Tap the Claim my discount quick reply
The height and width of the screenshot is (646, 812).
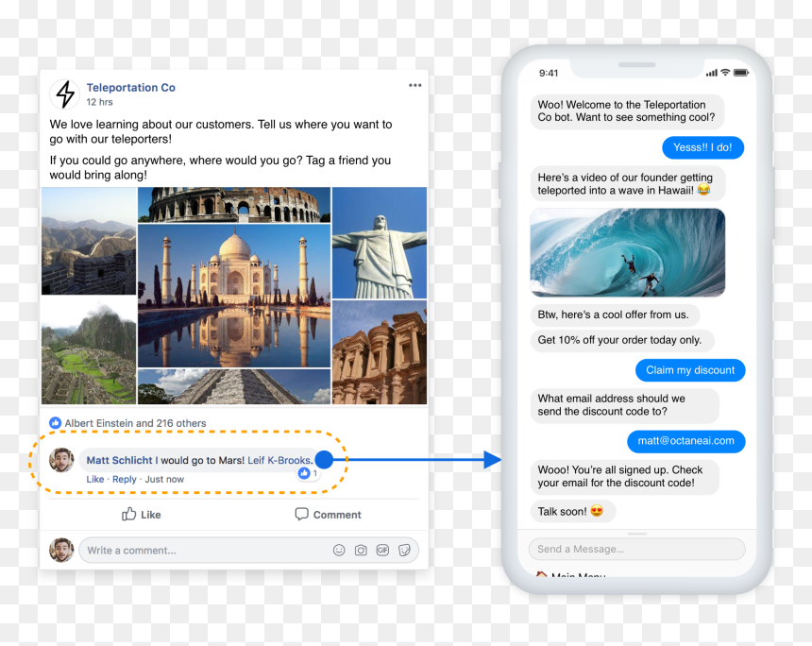(x=690, y=370)
